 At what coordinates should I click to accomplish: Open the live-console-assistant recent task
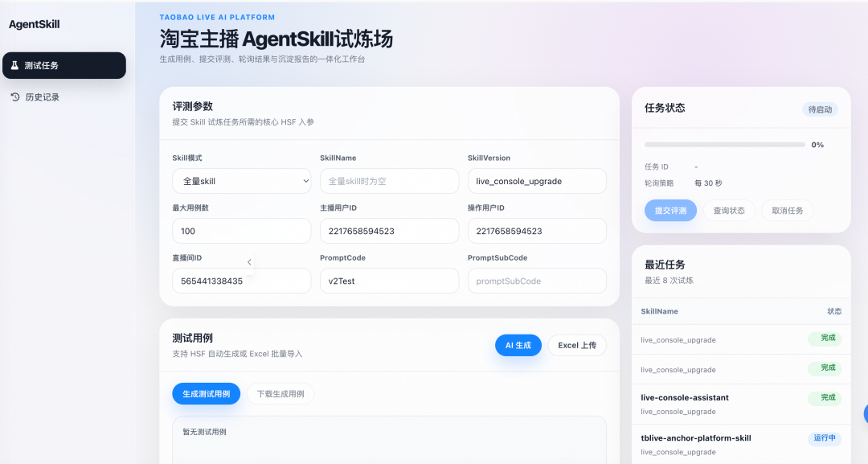pyautogui.click(x=741, y=404)
